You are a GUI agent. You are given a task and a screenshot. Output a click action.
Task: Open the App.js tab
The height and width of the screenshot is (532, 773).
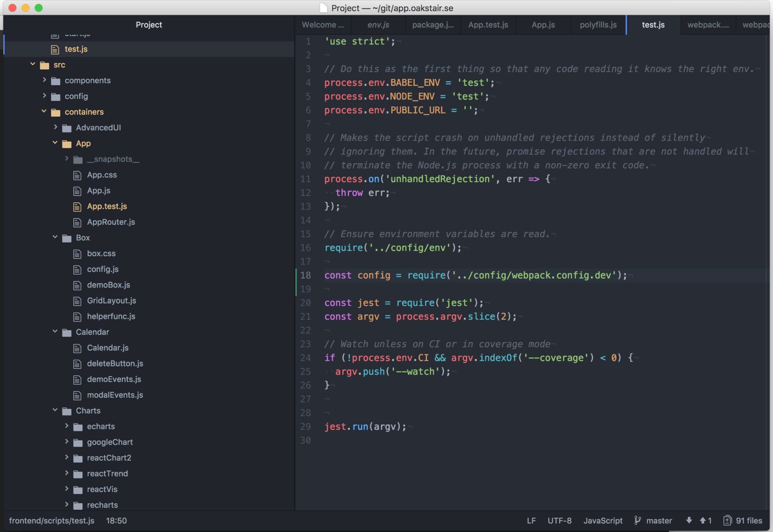543,25
